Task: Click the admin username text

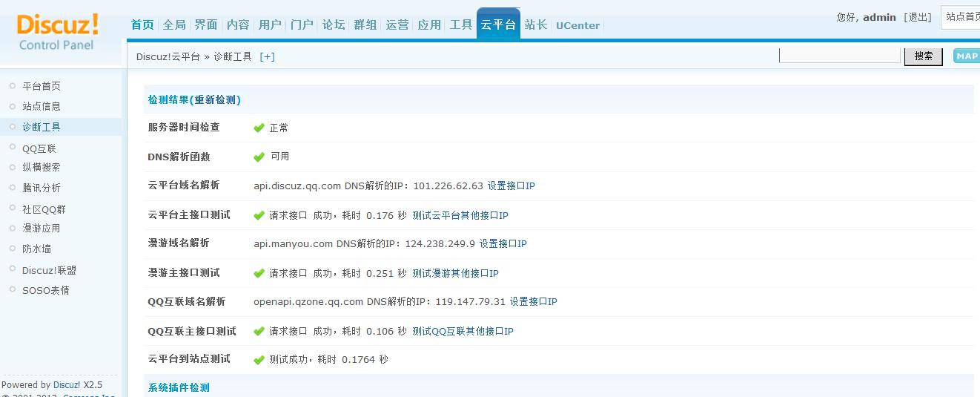Action: click(879, 17)
